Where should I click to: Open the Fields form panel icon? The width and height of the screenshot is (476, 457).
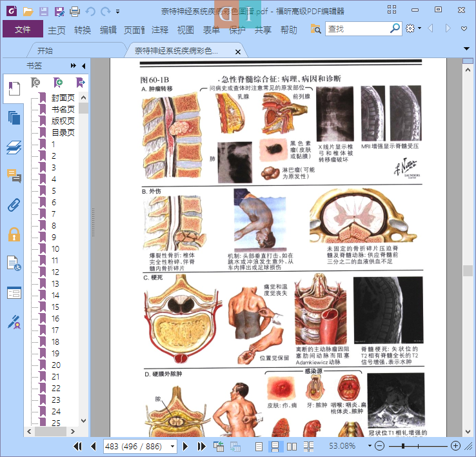pos(14,293)
